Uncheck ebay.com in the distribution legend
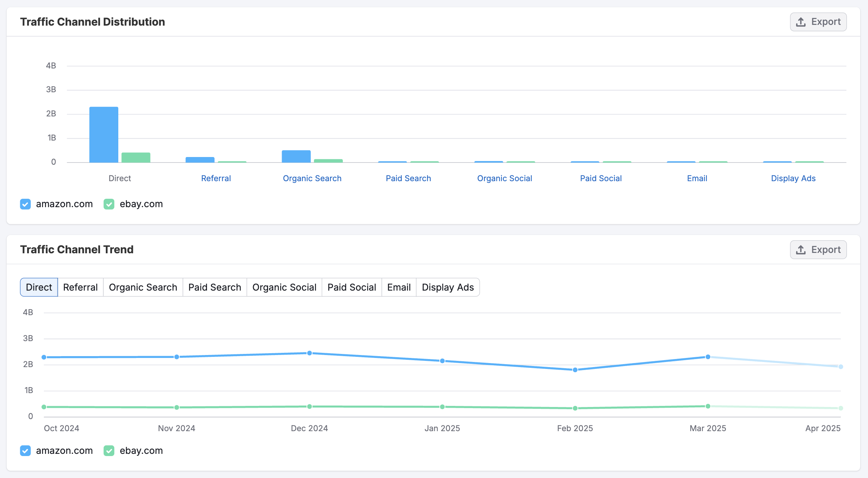The height and width of the screenshot is (478, 868). pyautogui.click(x=109, y=204)
